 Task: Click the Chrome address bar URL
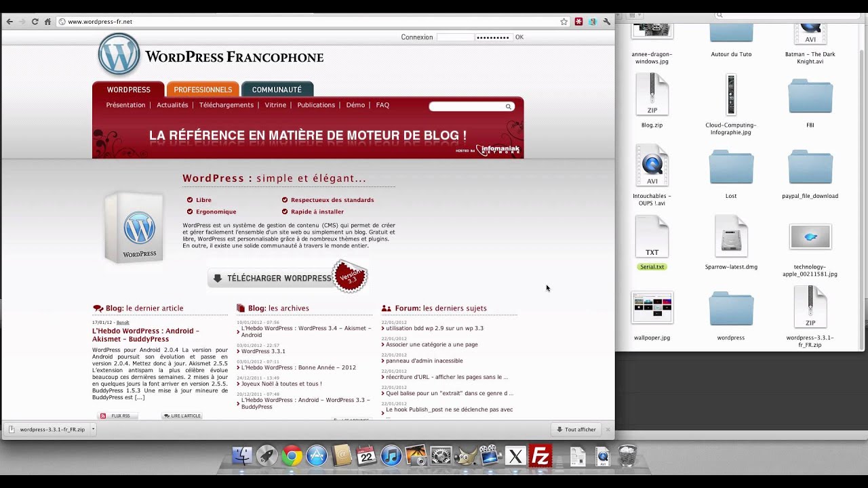click(100, 22)
